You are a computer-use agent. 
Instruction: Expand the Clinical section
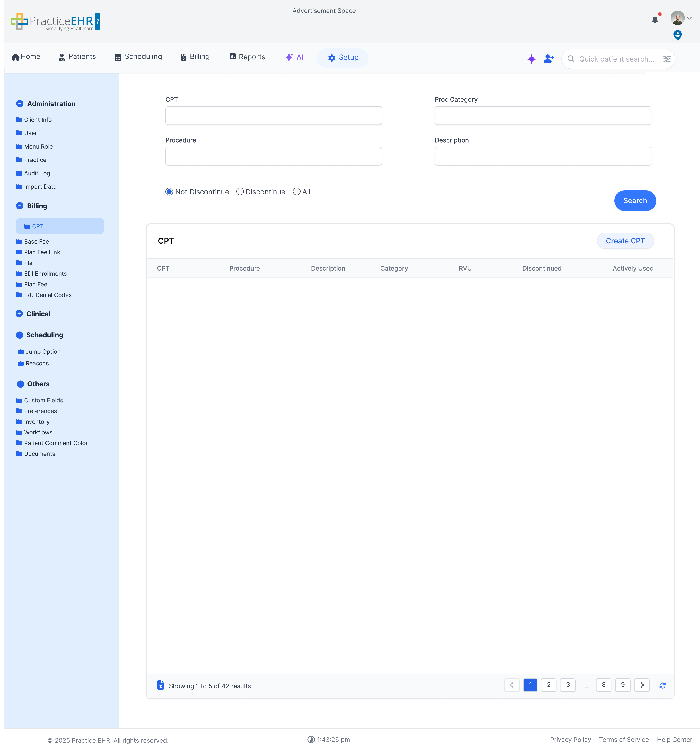pyautogui.click(x=19, y=314)
